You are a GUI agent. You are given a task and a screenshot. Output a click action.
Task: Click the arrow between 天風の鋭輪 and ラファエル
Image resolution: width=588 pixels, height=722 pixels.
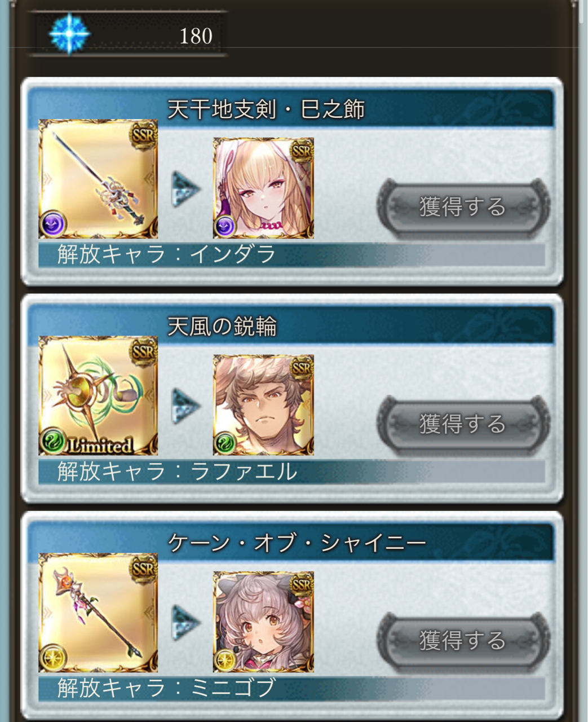coord(186,406)
